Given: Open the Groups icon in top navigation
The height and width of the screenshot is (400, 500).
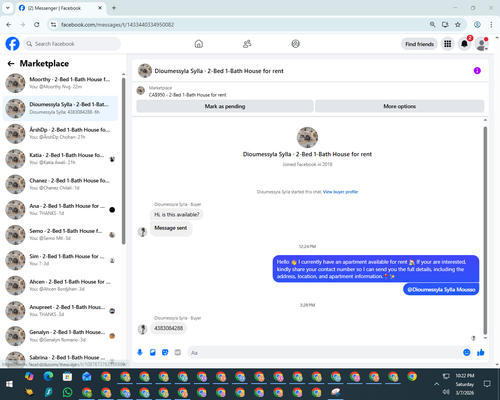Looking at the screenshot, I should click(295, 44).
